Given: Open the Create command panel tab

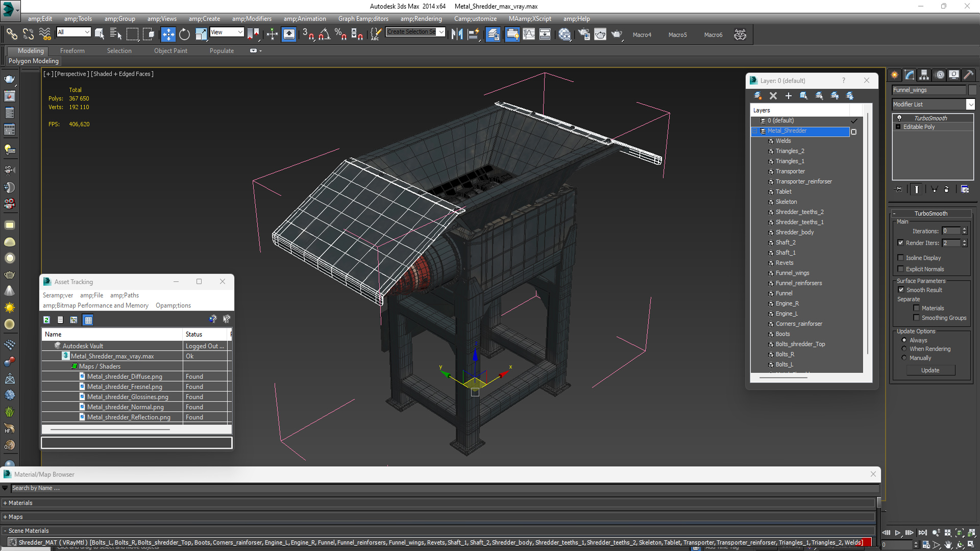Looking at the screenshot, I should coord(895,75).
